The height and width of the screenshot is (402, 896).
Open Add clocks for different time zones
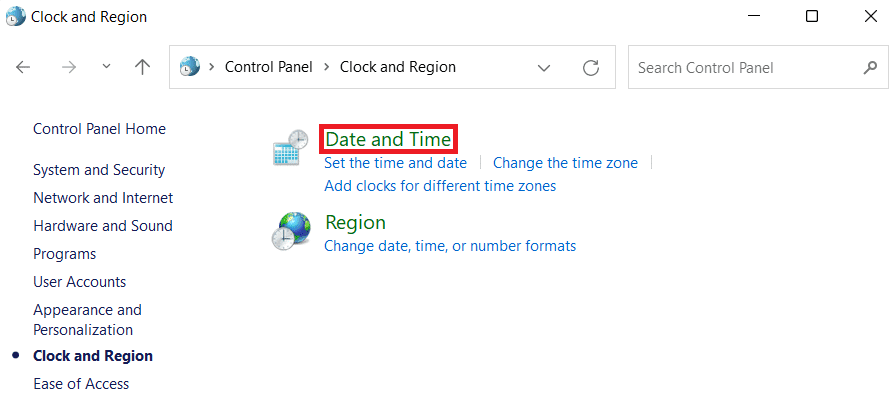[x=440, y=186]
